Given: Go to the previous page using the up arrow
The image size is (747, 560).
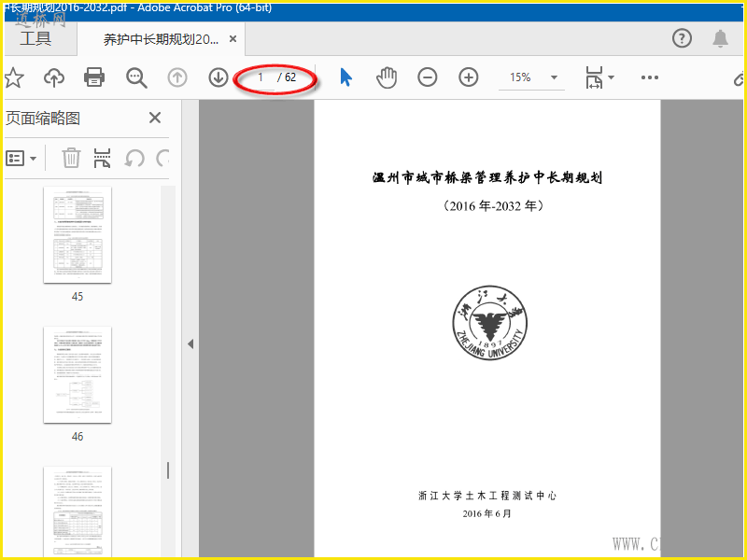Looking at the screenshot, I should [x=177, y=77].
